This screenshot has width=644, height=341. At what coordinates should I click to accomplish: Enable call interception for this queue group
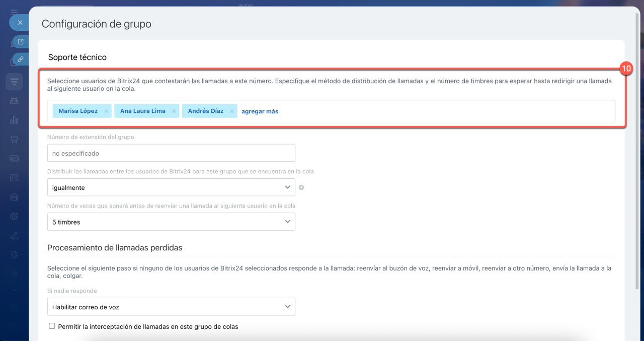[x=52, y=326]
